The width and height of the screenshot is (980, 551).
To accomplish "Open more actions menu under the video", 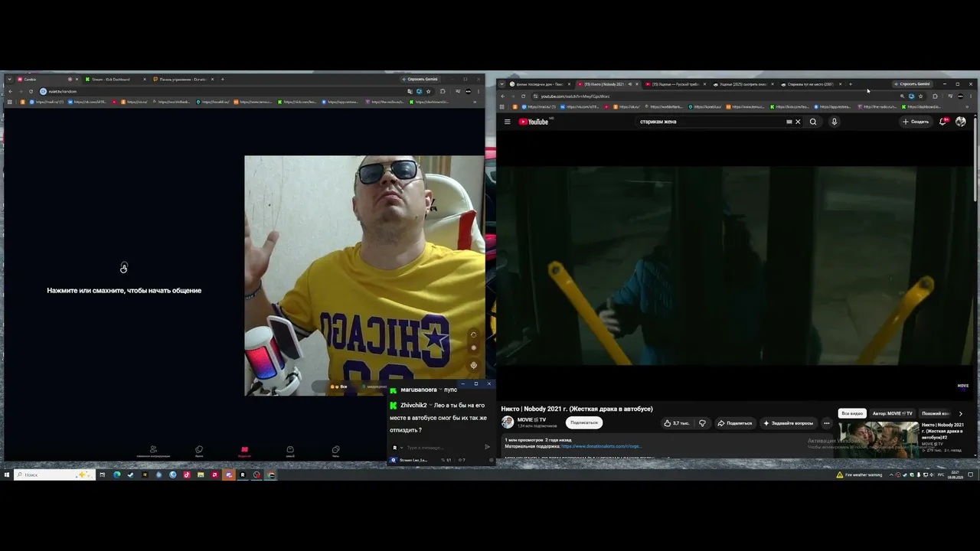I will (x=826, y=423).
